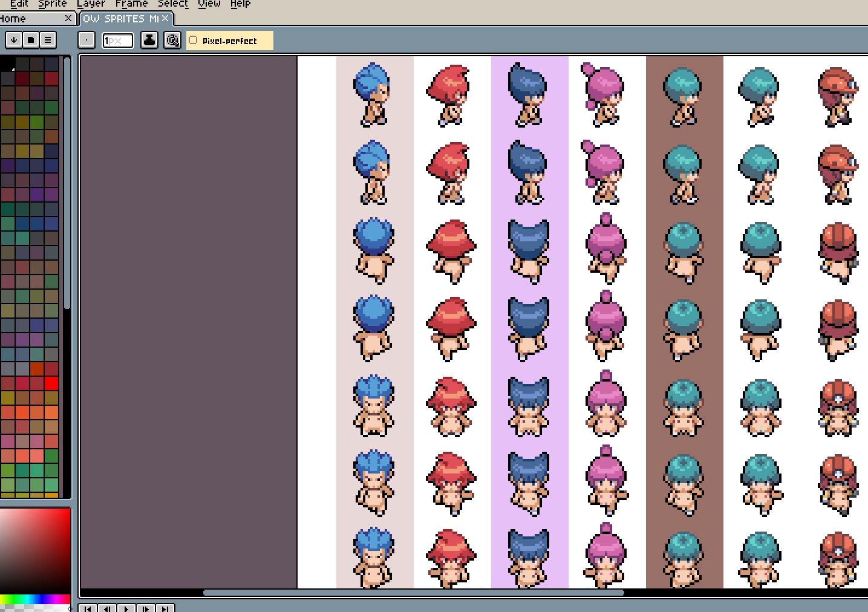Pick a shade in the red color picker square
The image size is (868, 612).
(35, 550)
